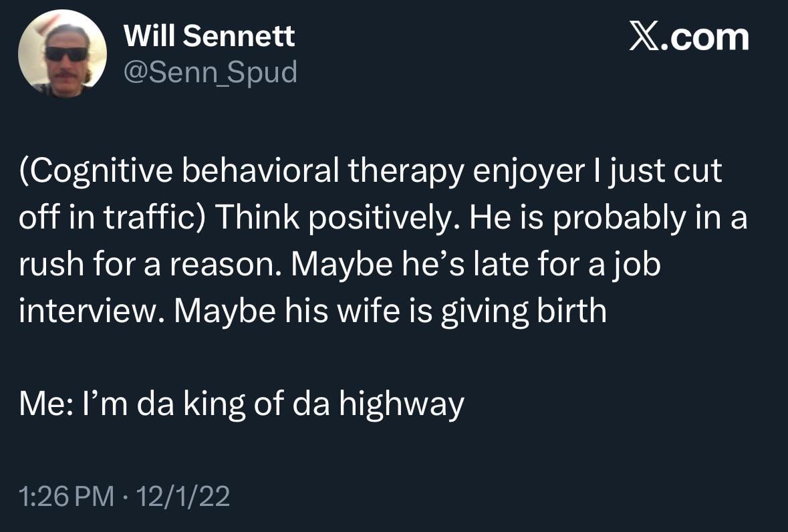The width and height of the screenshot is (788, 532).
Task: Open the @Senn_Spud handle link
Action: point(211,72)
